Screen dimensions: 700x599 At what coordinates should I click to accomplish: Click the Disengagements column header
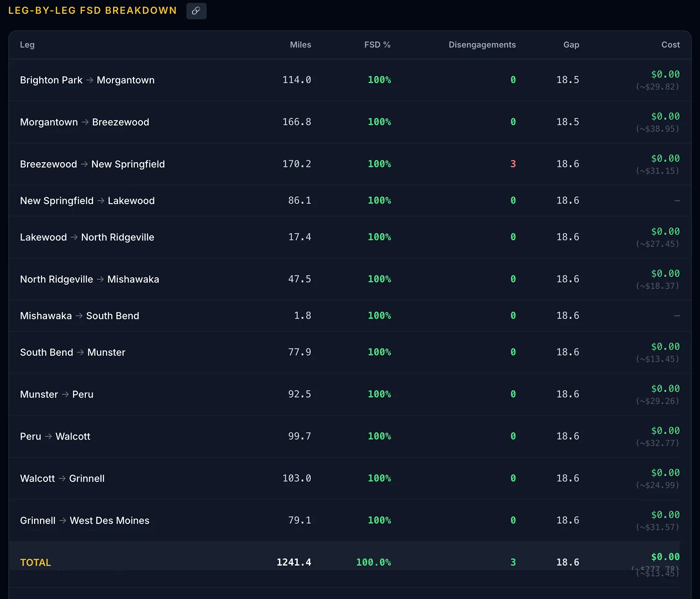coord(482,45)
